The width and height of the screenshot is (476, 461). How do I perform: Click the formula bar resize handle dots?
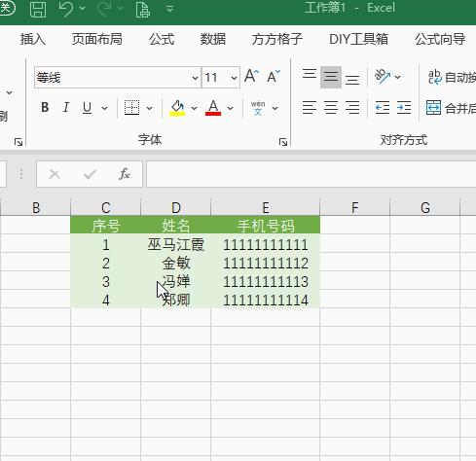point(21,174)
